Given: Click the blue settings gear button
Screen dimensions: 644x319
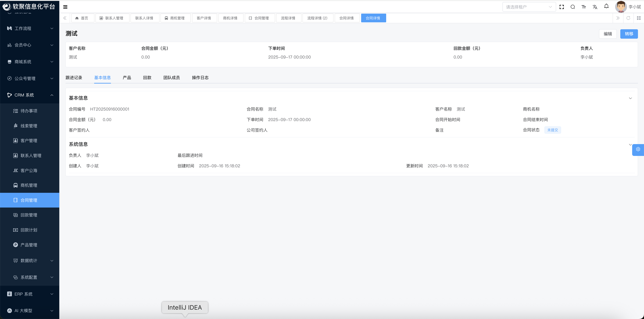Looking at the screenshot, I should pyautogui.click(x=638, y=149).
